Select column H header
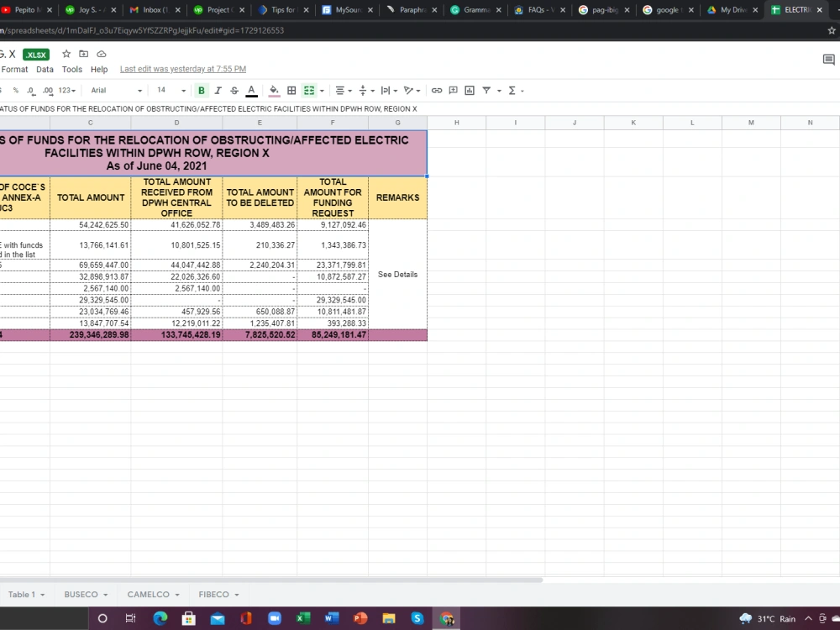The height and width of the screenshot is (630, 840). click(x=456, y=123)
